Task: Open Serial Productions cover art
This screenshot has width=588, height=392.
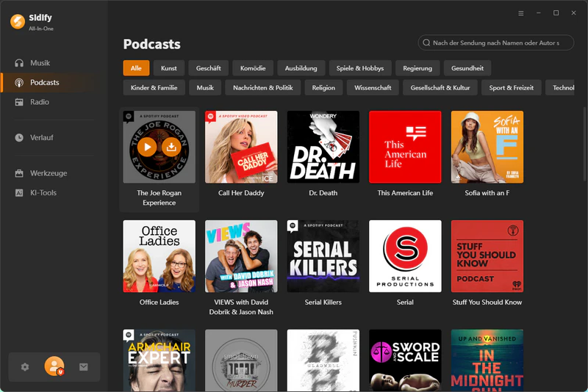Action: (x=405, y=256)
